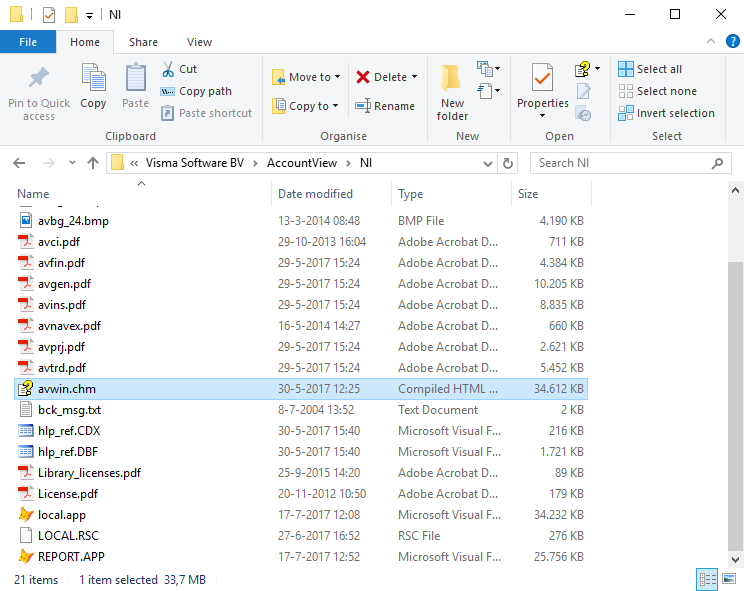Switch to Details view layout icon
The height and width of the screenshot is (591, 744).
tap(707, 580)
